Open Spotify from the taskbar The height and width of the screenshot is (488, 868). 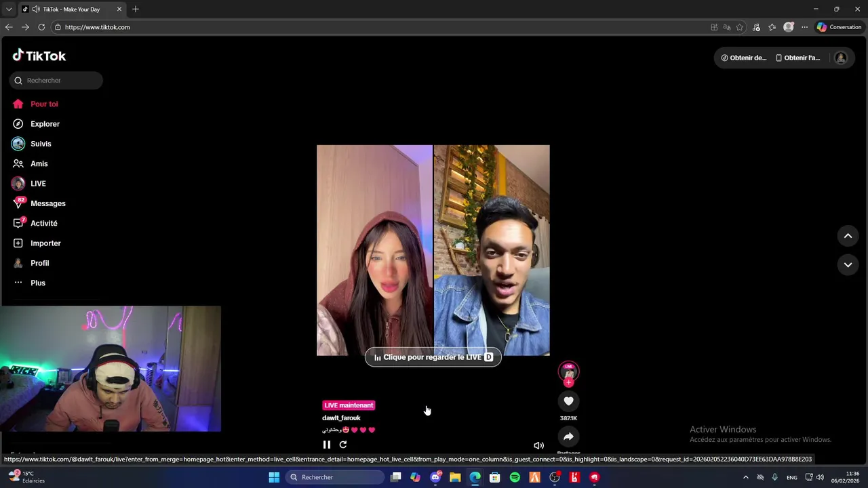pos(515,477)
